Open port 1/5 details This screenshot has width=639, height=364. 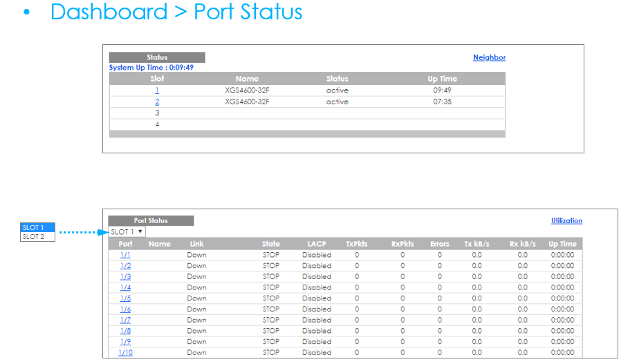coord(125,298)
